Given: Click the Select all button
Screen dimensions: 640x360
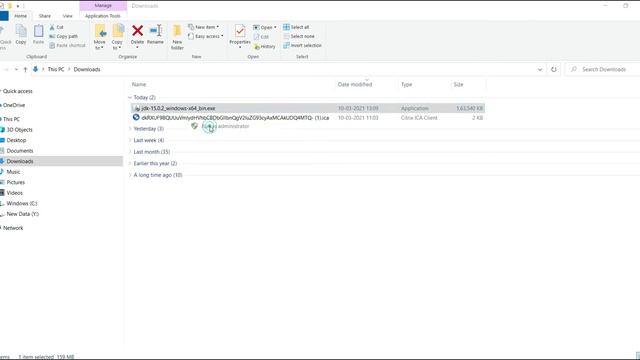Looking at the screenshot, I should pyautogui.click(x=296, y=27).
